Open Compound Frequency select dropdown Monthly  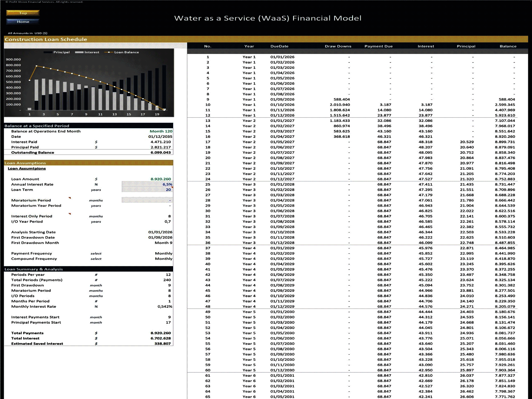point(163,259)
